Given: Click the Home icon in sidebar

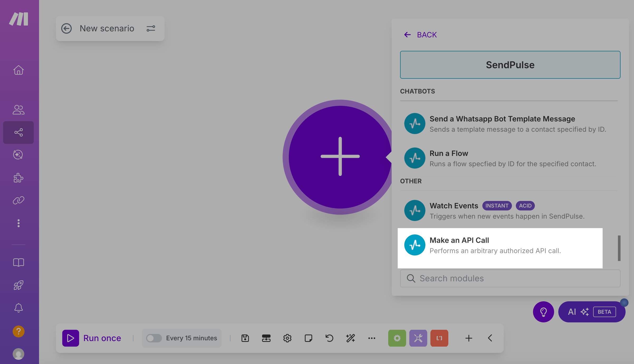Looking at the screenshot, I should (18, 70).
